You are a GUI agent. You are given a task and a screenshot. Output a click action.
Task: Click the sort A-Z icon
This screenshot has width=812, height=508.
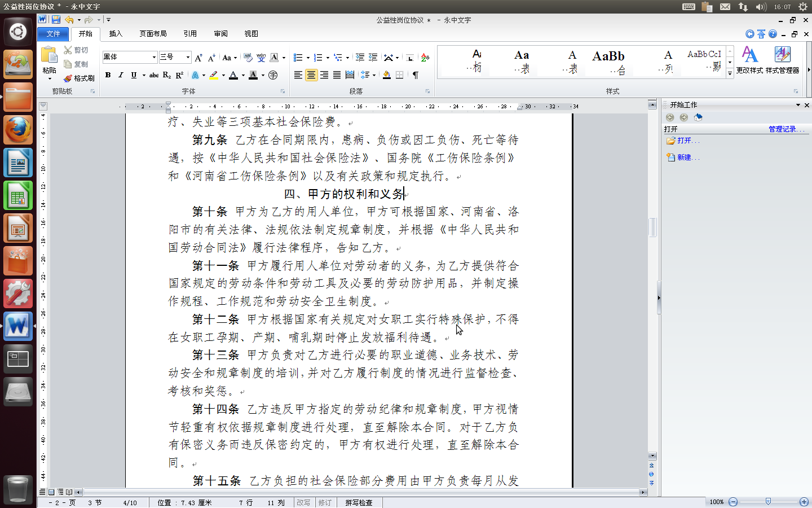pos(425,58)
